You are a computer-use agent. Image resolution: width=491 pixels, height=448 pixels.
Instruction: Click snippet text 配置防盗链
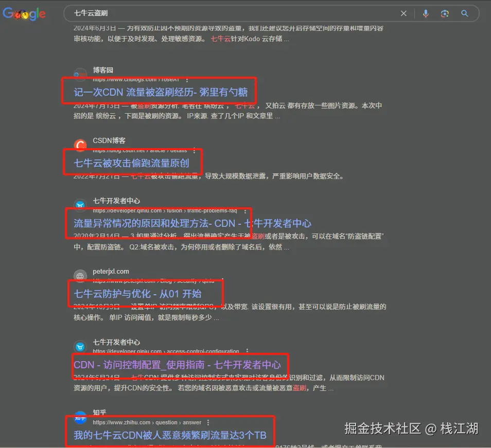(x=105, y=247)
